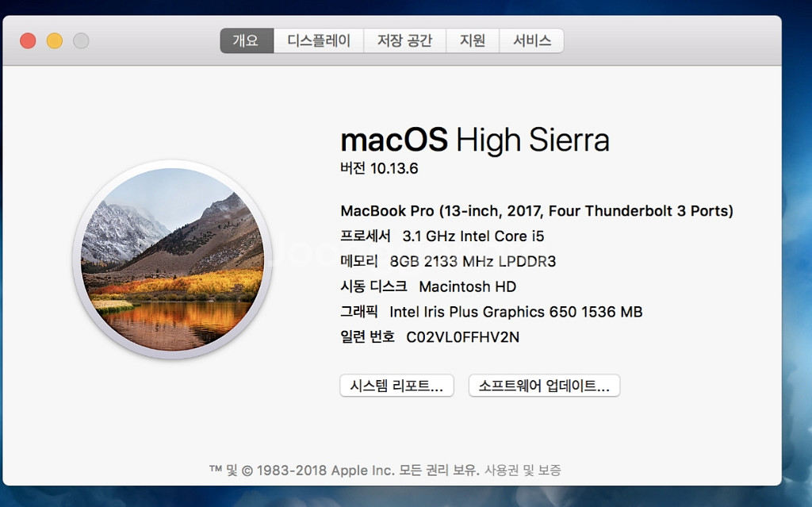Click the macOS High Sierra mountain icon
This screenshot has width=812, height=507.
point(172,259)
